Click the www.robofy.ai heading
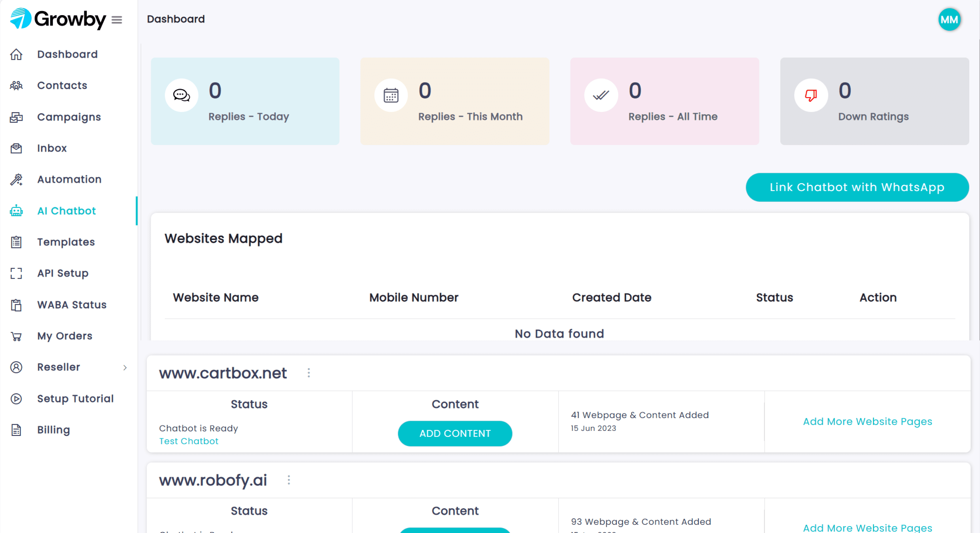This screenshot has height=533, width=980. pos(213,480)
